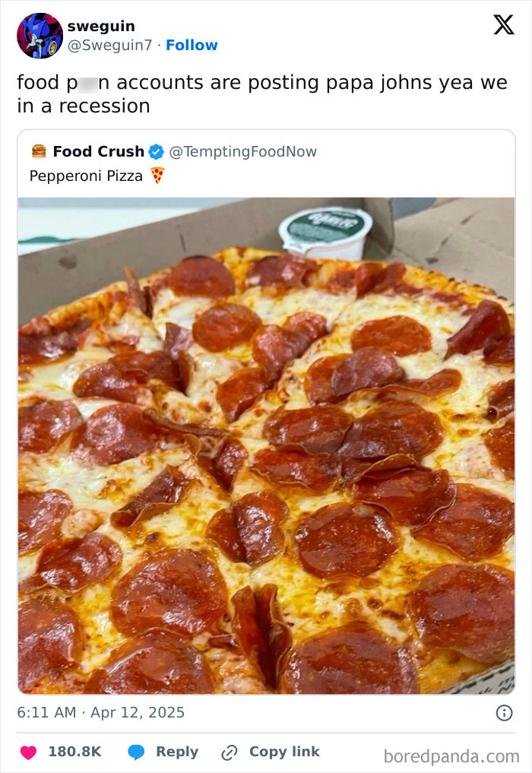Click sweguin's profile avatar

pos(39,33)
